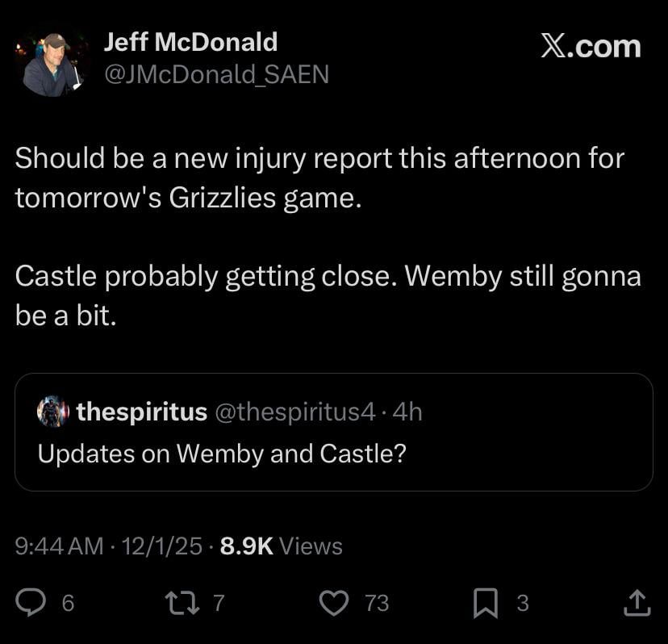This screenshot has height=644, width=668.
Task: Toggle bookmark state showing count 3
Action: coord(522,604)
